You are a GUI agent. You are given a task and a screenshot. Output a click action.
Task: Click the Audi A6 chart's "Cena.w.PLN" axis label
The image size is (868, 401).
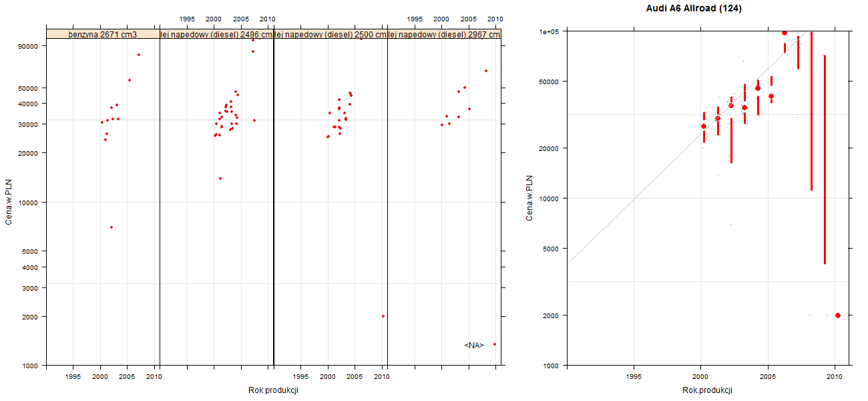(x=529, y=197)
